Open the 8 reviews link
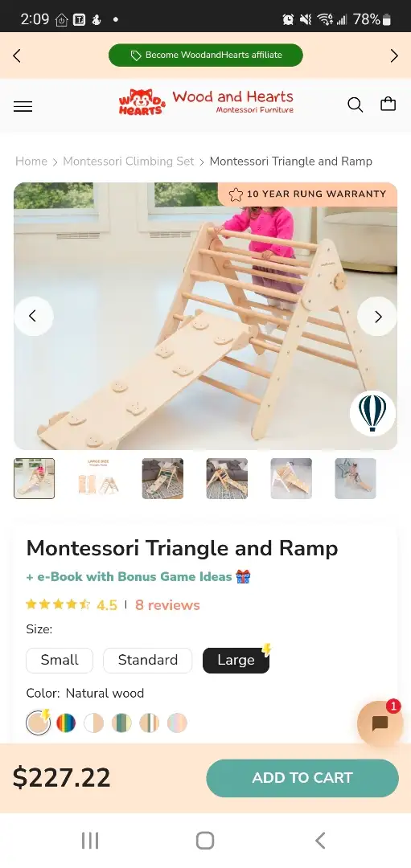The height and width of the screenshot is (868, 411). tap(167, 605)
